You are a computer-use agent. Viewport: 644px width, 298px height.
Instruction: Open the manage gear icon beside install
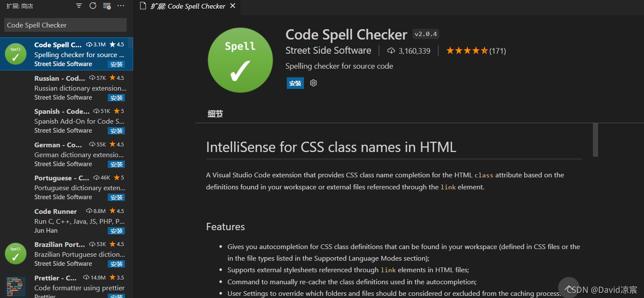(313, 83)
